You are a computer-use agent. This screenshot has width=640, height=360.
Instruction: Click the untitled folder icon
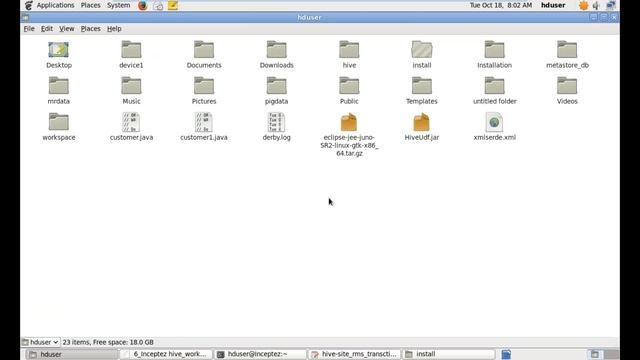(x=494, y=86)
